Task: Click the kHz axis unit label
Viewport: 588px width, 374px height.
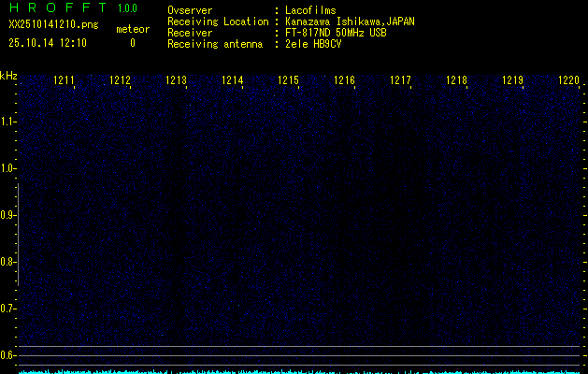Action: [x=8, y=76]
